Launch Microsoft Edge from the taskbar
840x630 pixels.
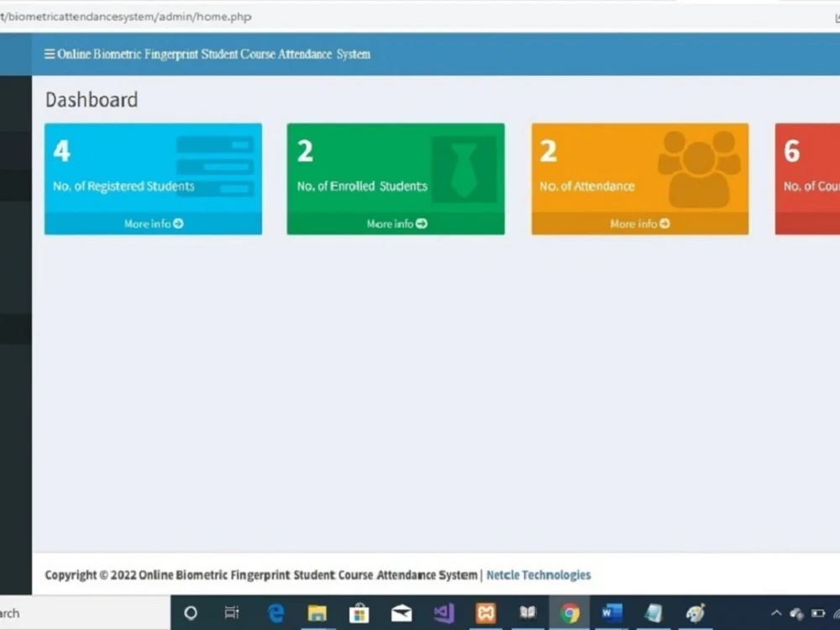tap(276, 612)
